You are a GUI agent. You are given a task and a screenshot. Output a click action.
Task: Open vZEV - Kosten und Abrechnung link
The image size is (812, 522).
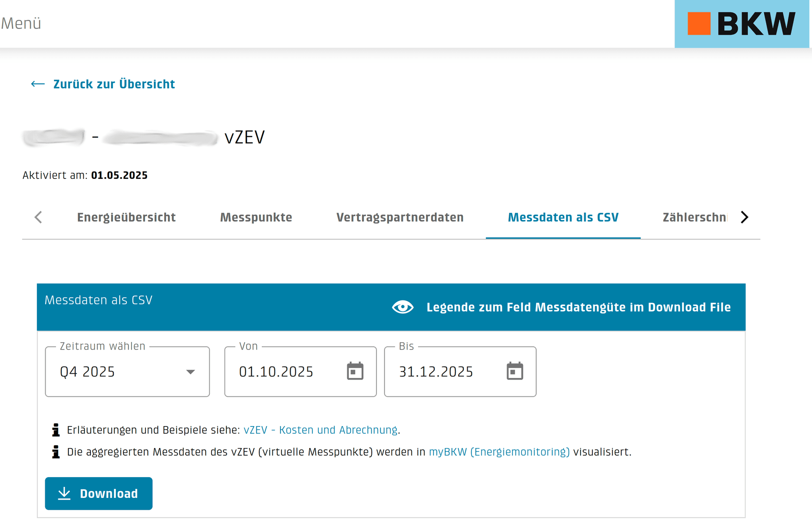(x=320, y=430)
